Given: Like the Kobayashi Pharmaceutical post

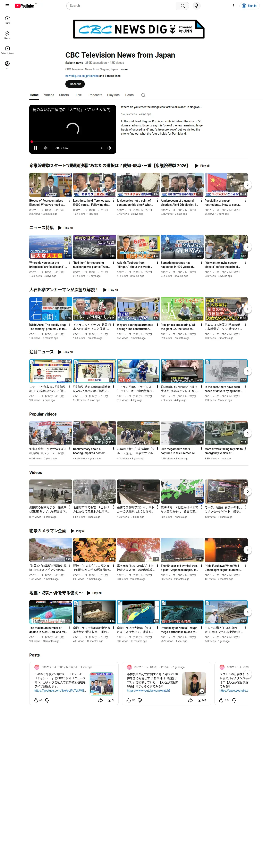Looking at the screenshot, I should (129, 700).
